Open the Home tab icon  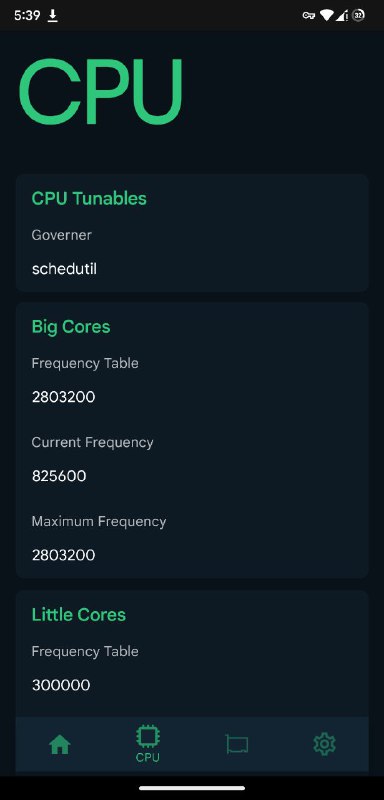click(60, 746)
